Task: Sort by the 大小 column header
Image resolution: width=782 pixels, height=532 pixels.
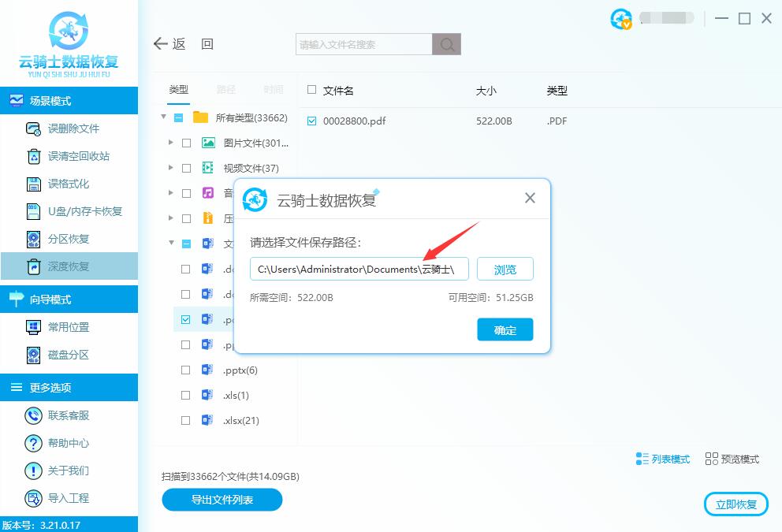Action: click(x=486, y=91)
